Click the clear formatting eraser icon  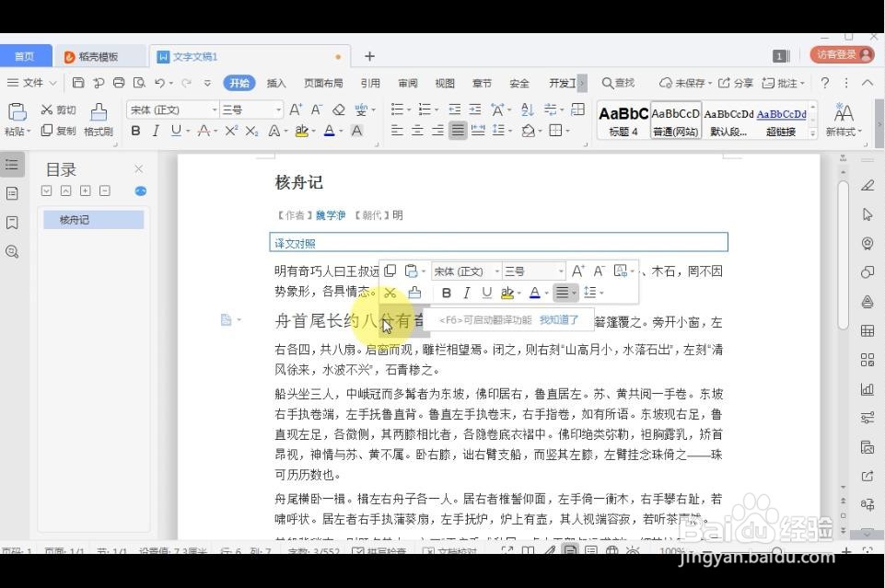click(338, 109)
